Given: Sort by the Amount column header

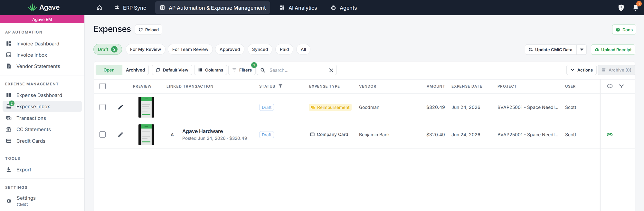Looking at the screenshot, I should click(436, 86).
